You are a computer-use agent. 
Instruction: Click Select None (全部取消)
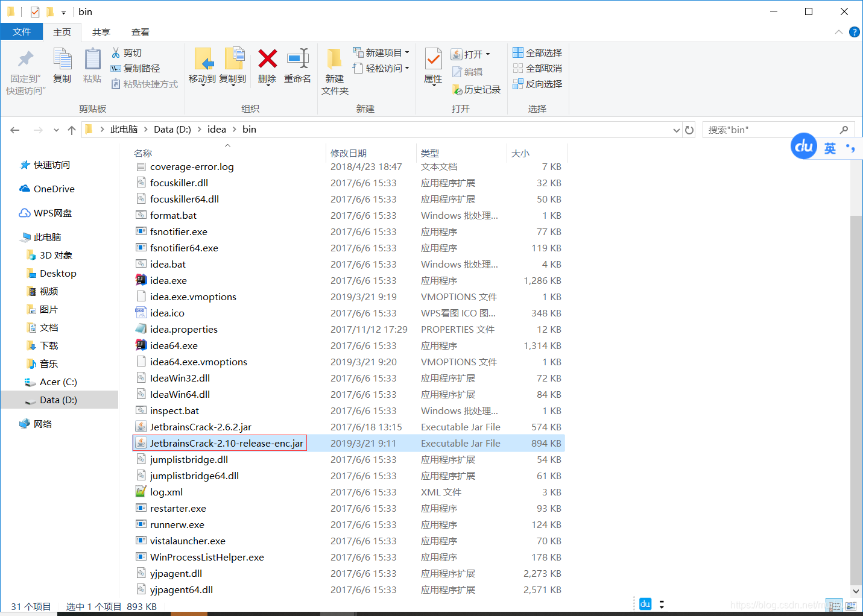(x=537, y=69)
